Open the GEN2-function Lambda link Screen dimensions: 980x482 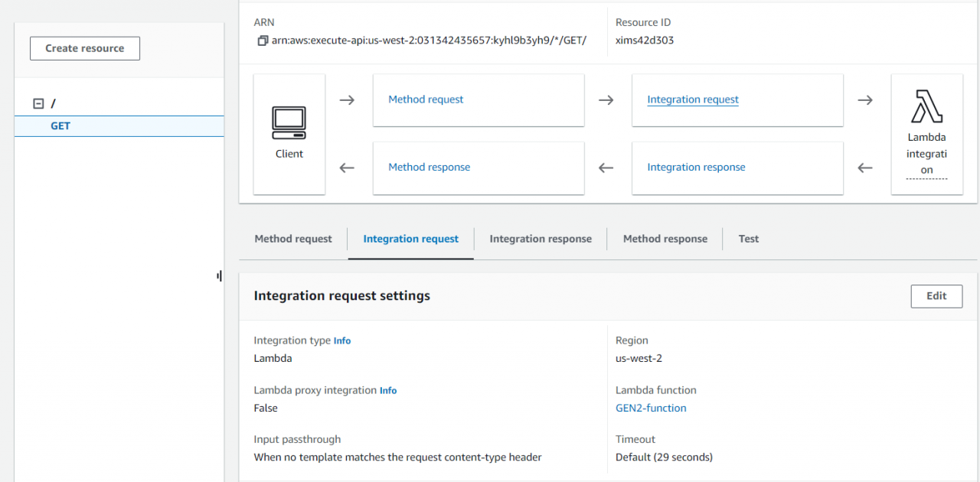[651, 409]
